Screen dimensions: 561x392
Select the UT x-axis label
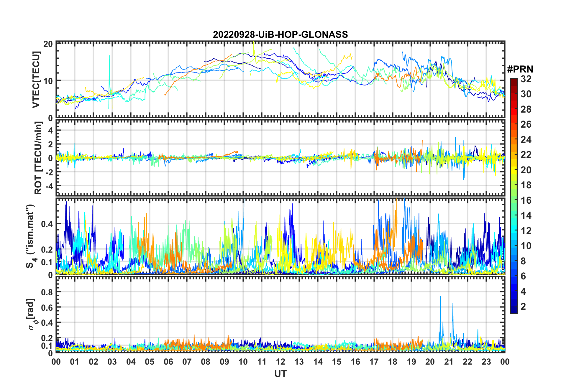click(x=280, y=374)
